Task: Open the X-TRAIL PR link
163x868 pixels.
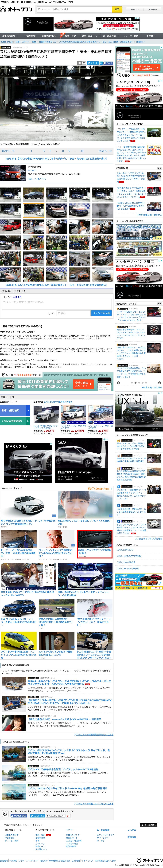Action: (32, 170)
